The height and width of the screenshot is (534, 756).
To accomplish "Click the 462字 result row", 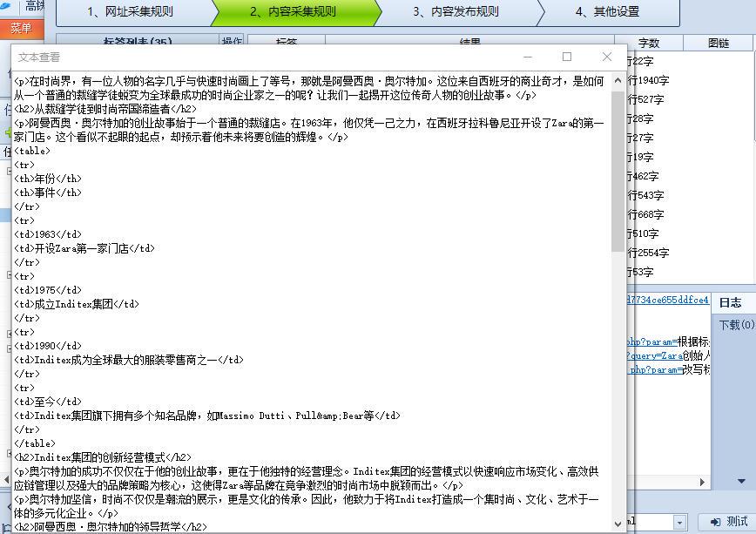I will point(643,176).
